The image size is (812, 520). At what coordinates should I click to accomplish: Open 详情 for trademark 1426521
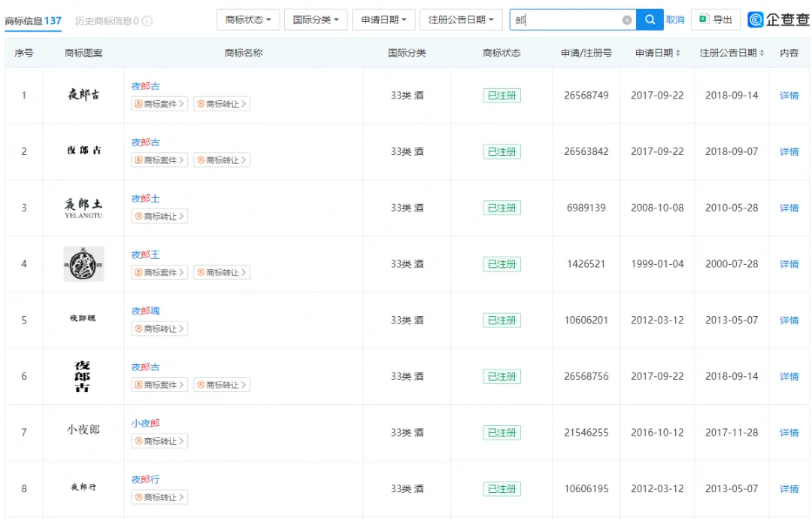click(789, 264)
